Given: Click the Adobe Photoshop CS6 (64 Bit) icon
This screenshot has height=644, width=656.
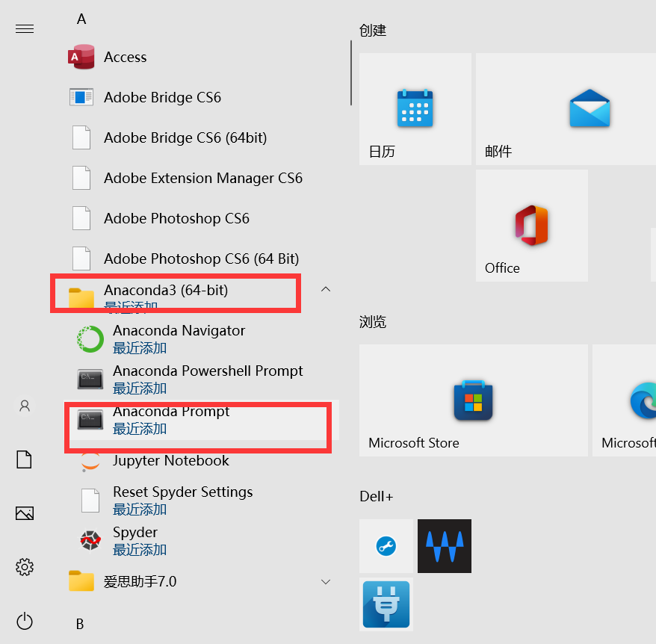Looking at the screenshot, I should pos(81,258).
